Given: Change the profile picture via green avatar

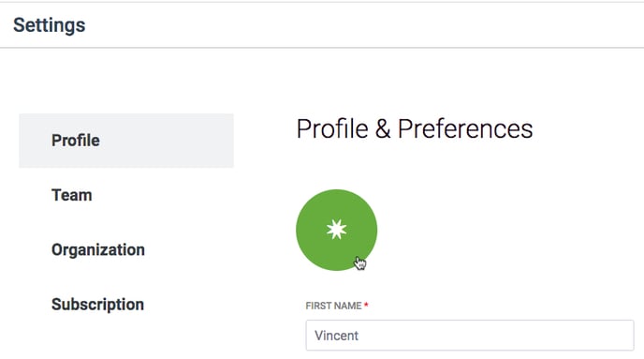Looking at the screenshot, I should click(336, 230).
